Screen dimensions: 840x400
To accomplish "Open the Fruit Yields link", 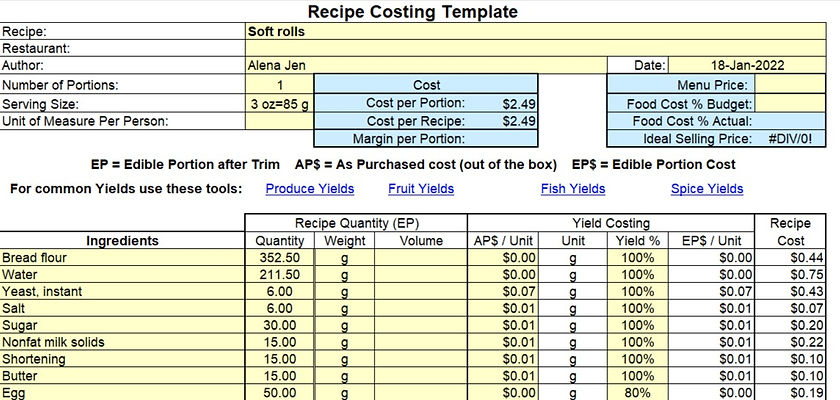I will (421, 189).
